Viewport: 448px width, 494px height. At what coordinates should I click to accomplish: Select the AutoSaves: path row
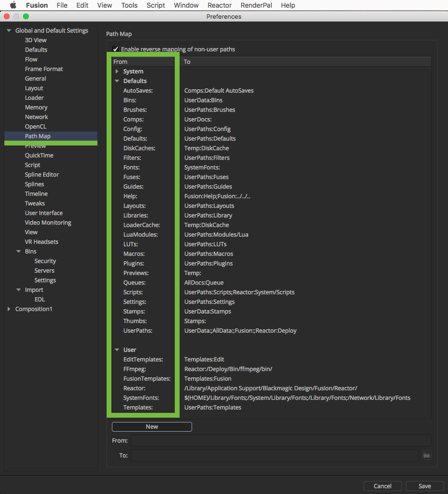(x=138, y=91)
